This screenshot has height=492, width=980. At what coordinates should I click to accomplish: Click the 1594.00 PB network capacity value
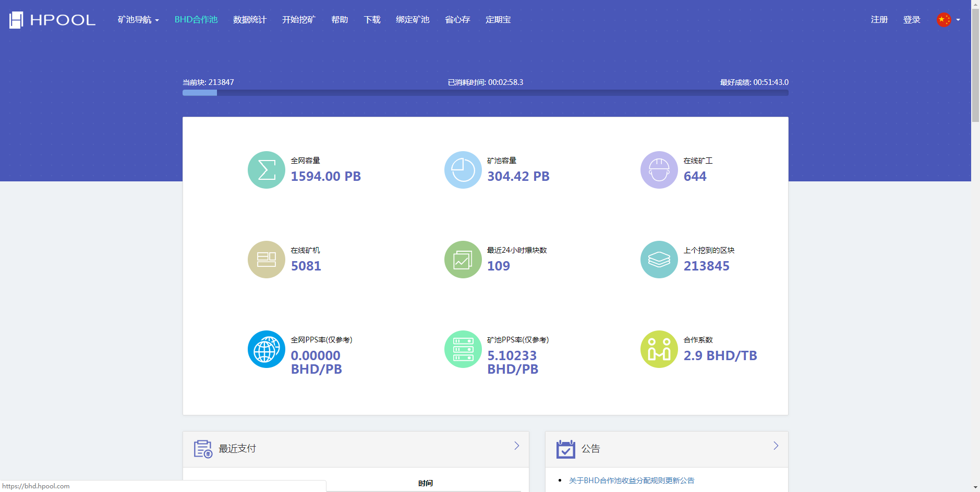[x=326, y=177]
